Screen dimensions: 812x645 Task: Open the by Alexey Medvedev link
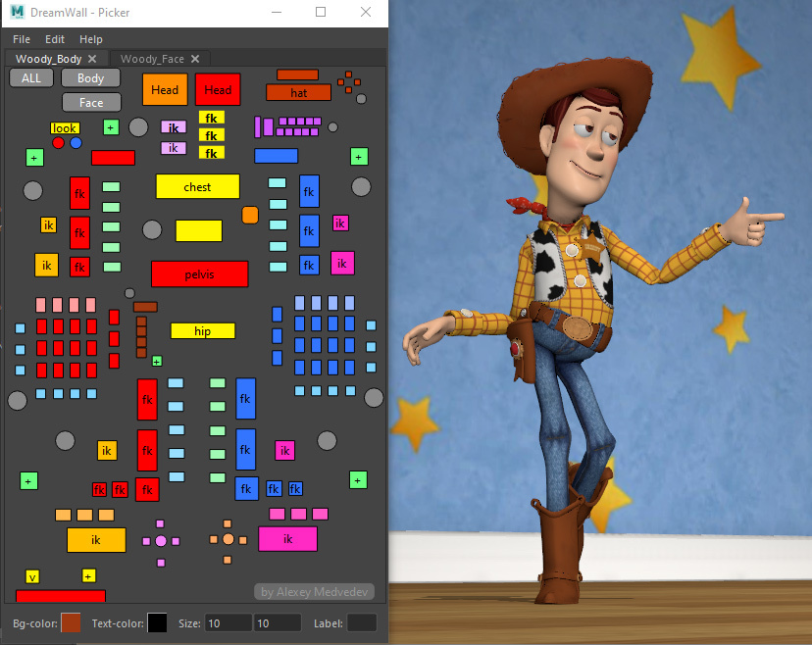tap(315, 592)
